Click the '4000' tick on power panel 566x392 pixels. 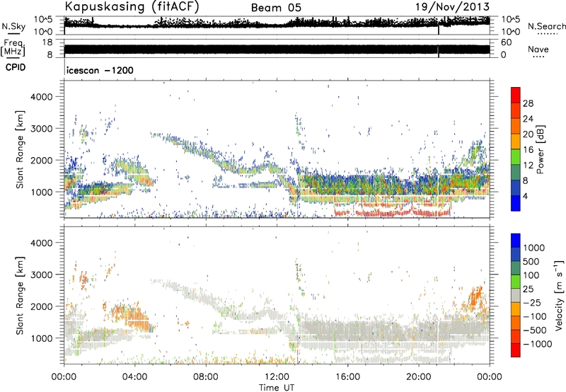point(41,97)
